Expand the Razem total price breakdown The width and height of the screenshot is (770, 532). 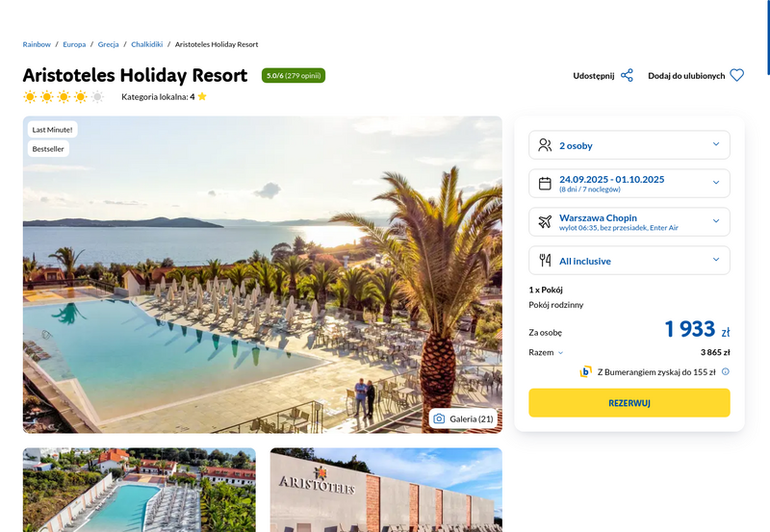point(546,352)
